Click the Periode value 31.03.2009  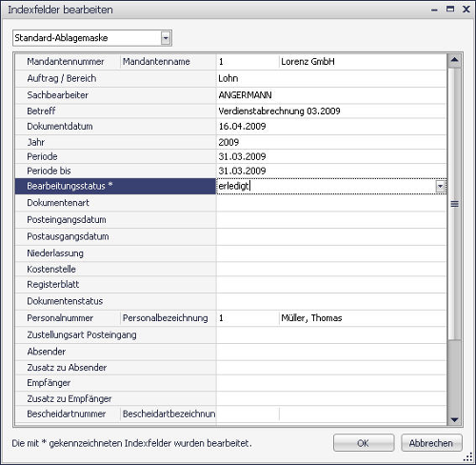pos(331,156)
